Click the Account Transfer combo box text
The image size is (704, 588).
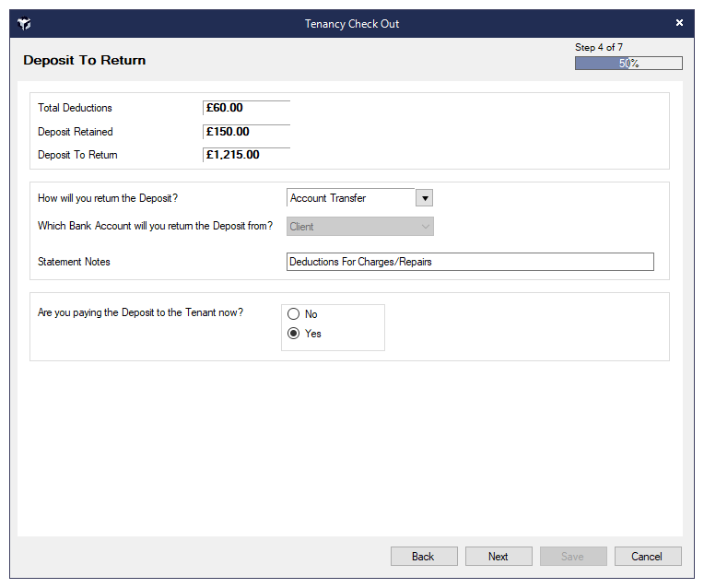point(350,198)
